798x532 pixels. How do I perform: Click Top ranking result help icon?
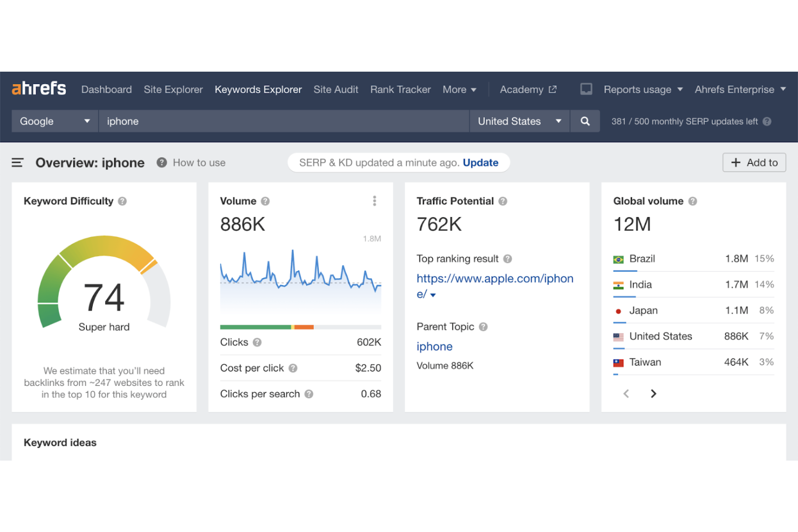point(507,259)
